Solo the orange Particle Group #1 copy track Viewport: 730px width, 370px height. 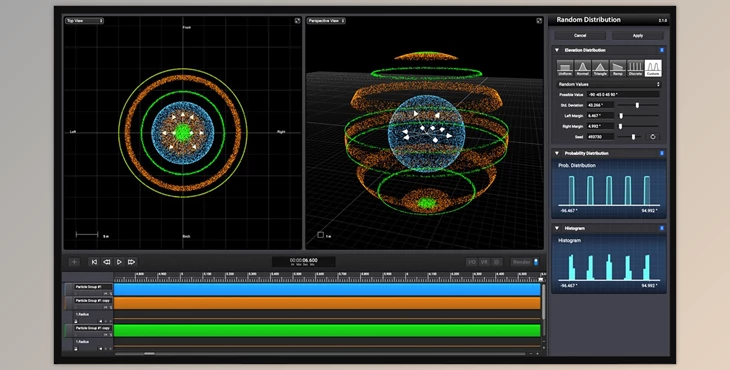pyautogui.click(x=111, y=308)
